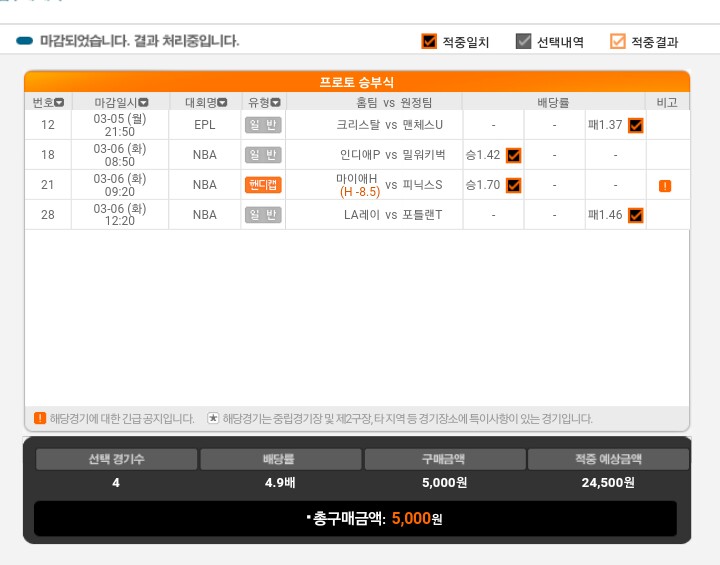This screenshot has width=720, height=565.
Task: Toggle the 승1.42 checkbox for 인디애P vs 밀워키벅
Action: [x=513, y=155]
